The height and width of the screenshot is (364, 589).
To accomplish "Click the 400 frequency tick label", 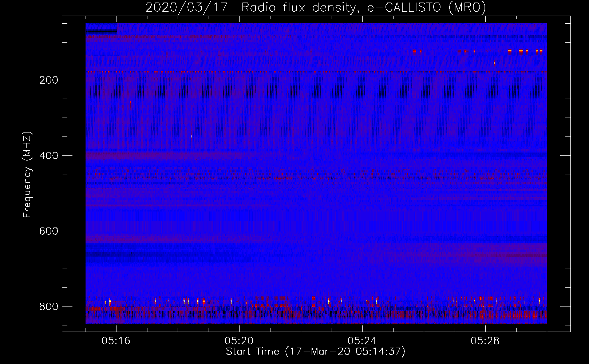I will click(x=48, y=156).
